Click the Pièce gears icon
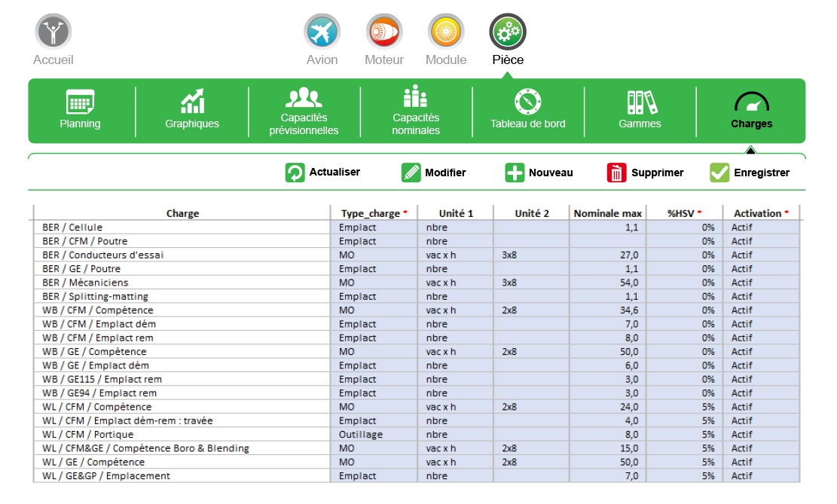837x504 pixels. pos(508,32)
